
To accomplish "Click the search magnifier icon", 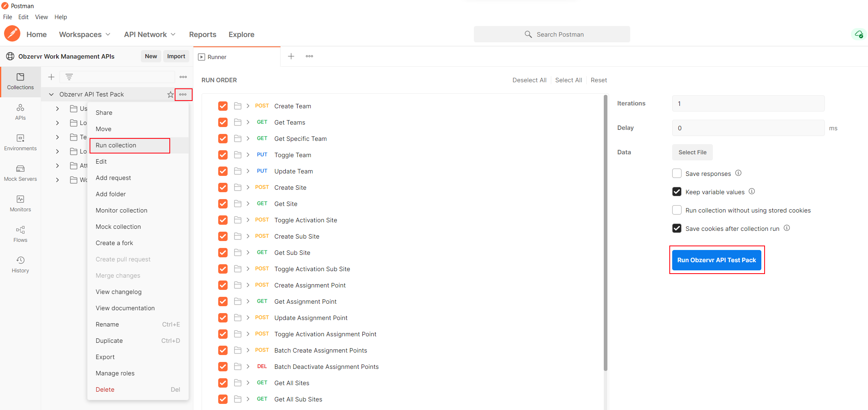I will (x=528, y=34).
